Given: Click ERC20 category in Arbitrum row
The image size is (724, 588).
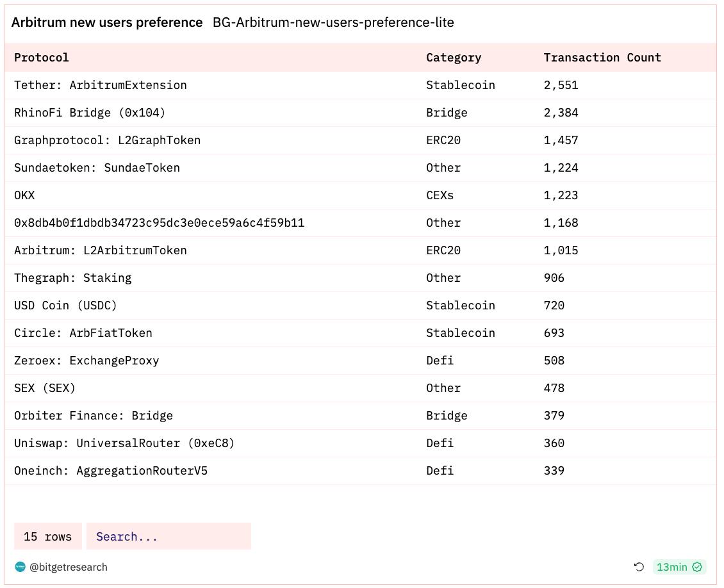Looking at the screenshot, I should coord(443,250).
